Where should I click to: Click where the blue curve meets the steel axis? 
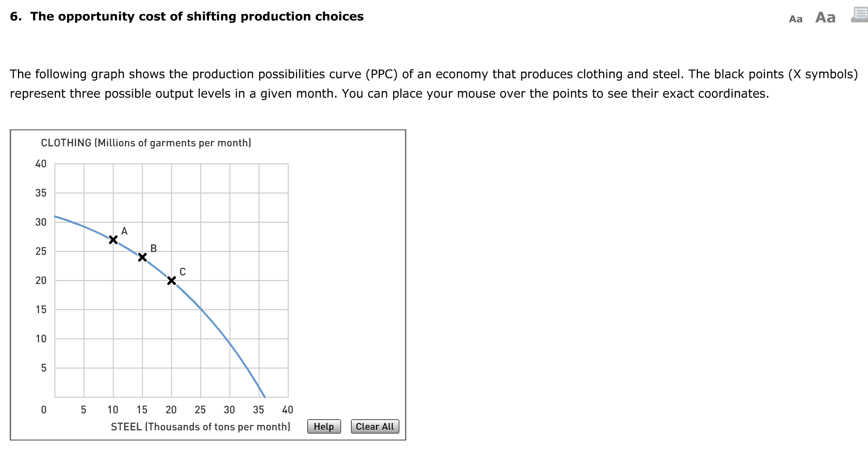pyautogui.click(x=264, y=396)
